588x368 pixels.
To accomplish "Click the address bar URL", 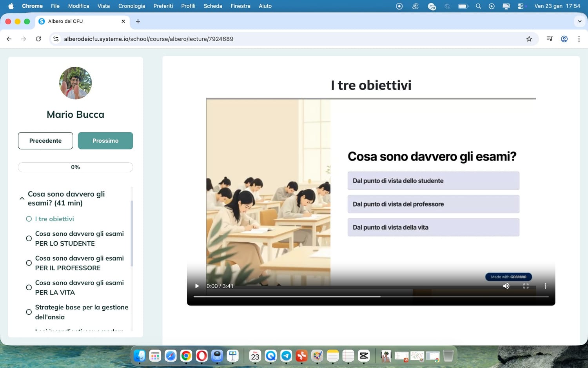I will pos(149,39).
